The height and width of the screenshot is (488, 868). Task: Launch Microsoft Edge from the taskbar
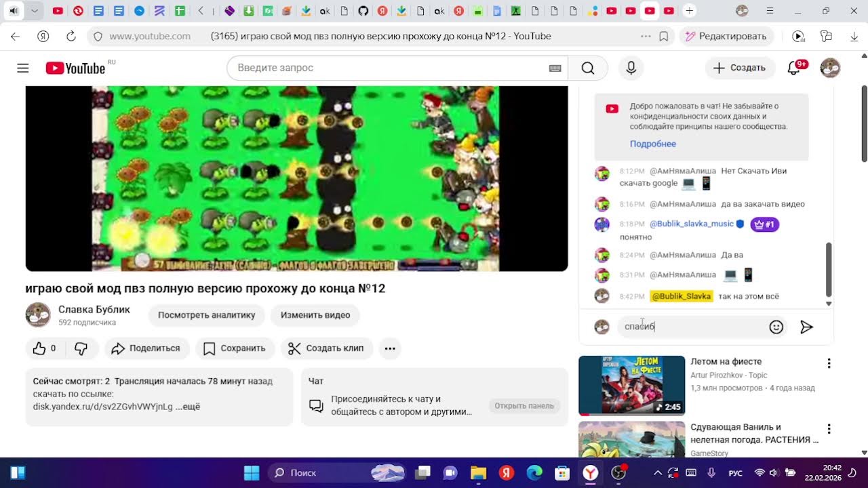click(534, 472)
